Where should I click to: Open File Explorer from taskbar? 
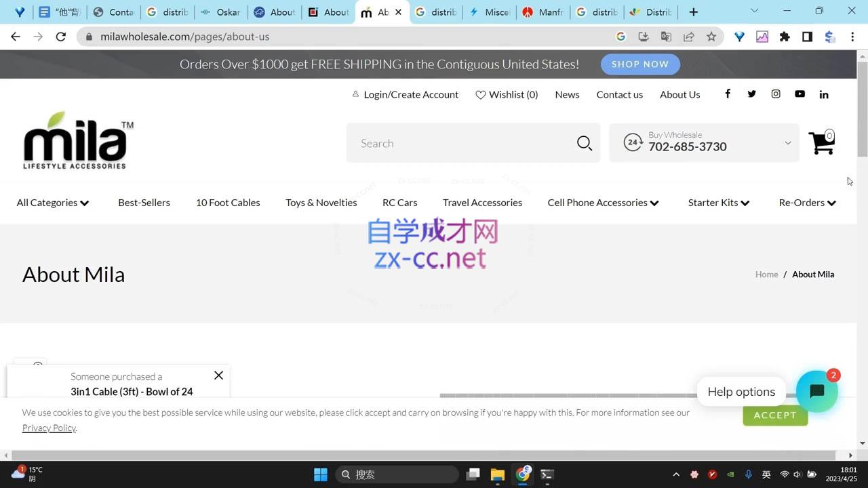point(498,474)
